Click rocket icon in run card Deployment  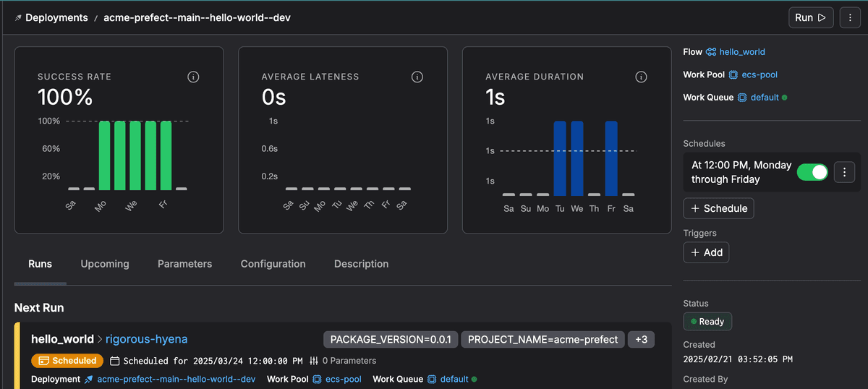(89, 379)
